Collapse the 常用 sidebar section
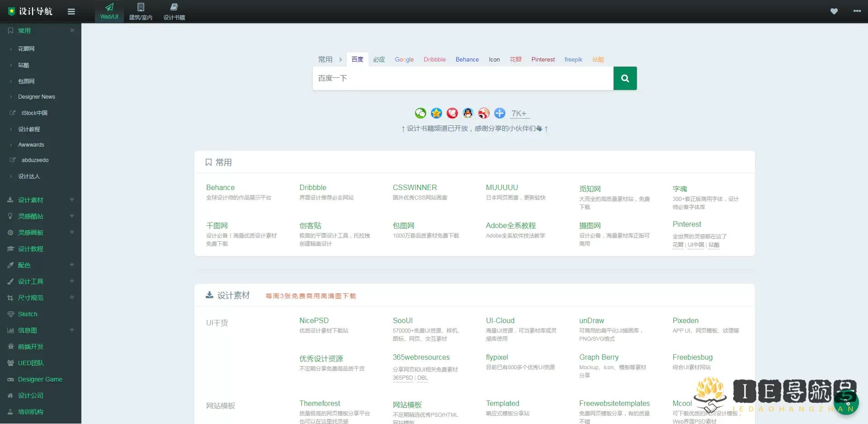This screenshot has width=868, height=424. point(72,30)
